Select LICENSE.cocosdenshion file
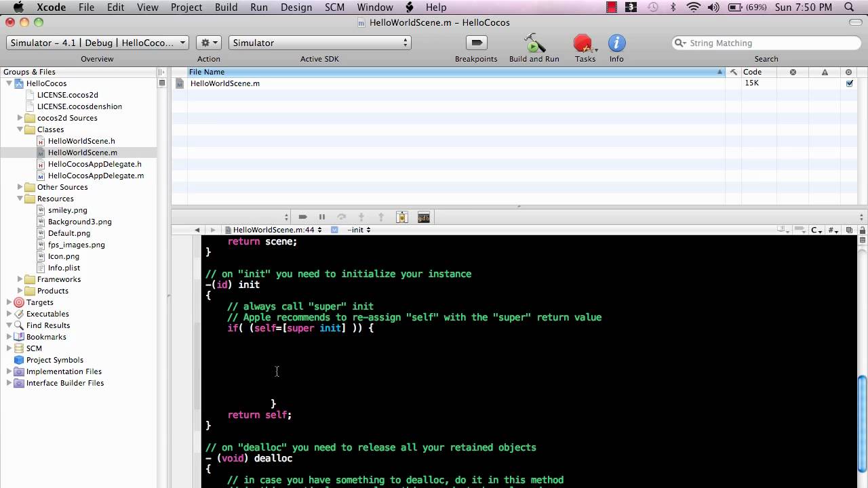Image resolution: width=868 pixels, height=488 pixels. [79, 106]
